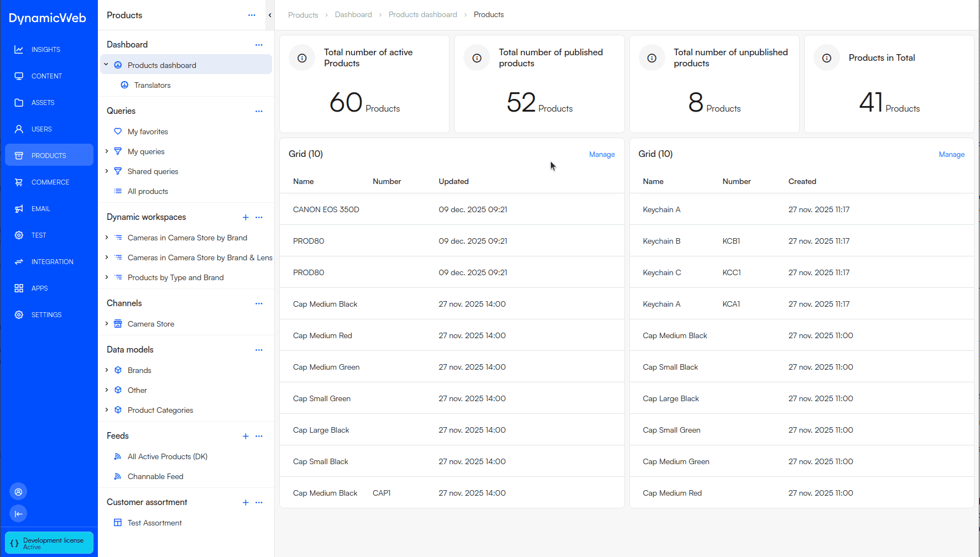Open the more options menu for Queries
Screen dimensions: 980x557
(x=259, y=111)
